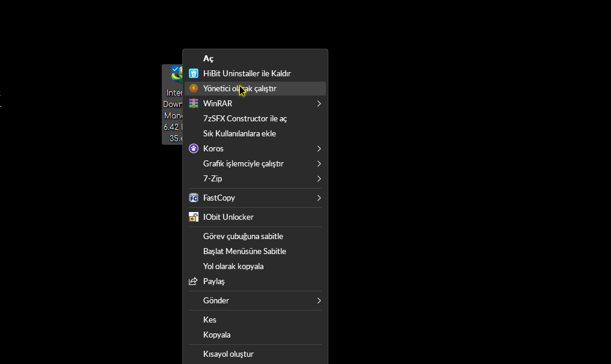Choose 7zSFX Constructor ile aç
611x364 pixels.
pos(255,119)
